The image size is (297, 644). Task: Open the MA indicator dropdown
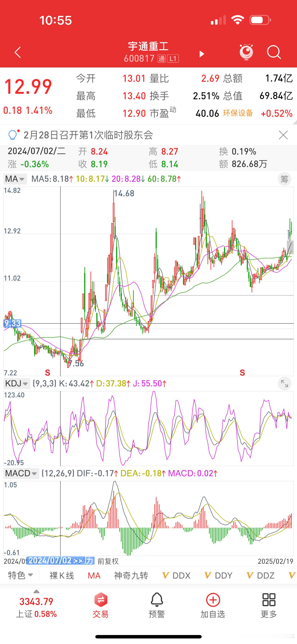(x=15, y=179)
